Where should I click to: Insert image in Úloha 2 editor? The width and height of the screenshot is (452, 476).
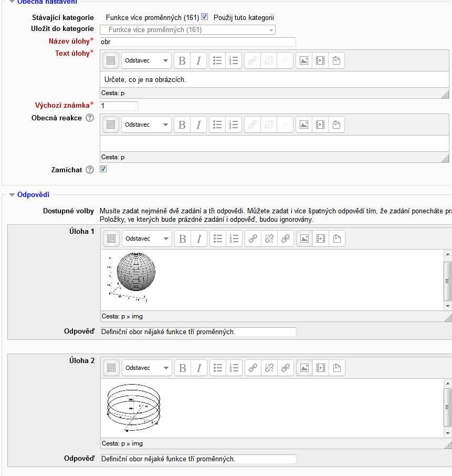(304, 368)
